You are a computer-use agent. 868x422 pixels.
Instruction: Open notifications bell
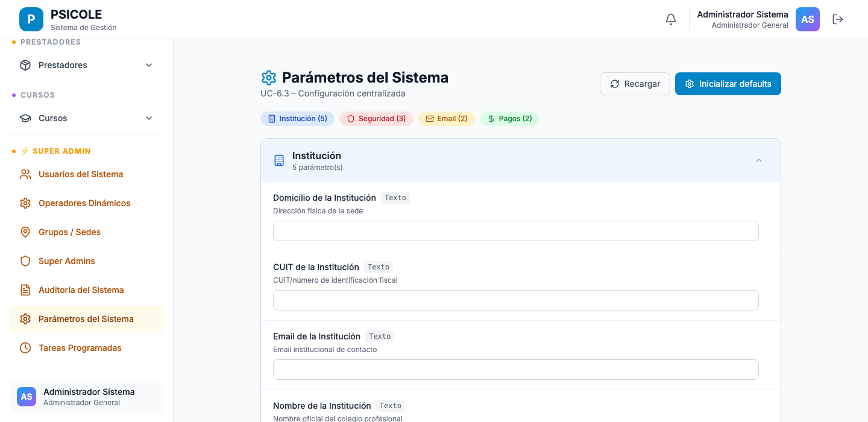[x=671, y=19]
